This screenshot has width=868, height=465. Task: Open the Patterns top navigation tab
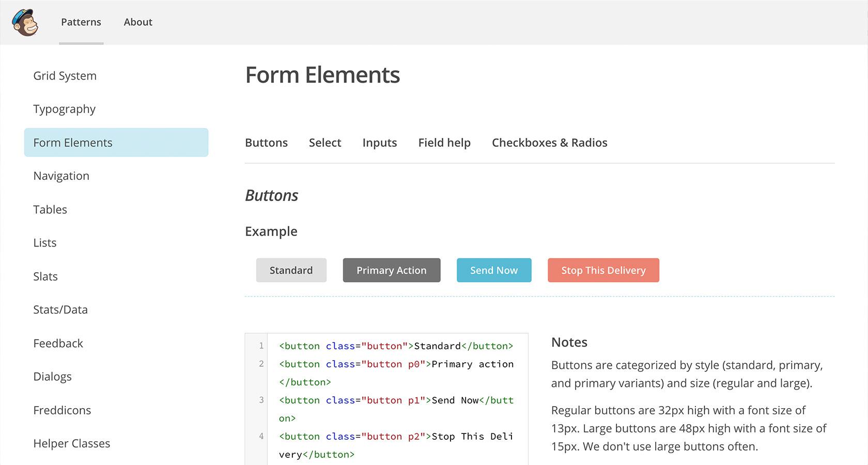pos(81,22)
